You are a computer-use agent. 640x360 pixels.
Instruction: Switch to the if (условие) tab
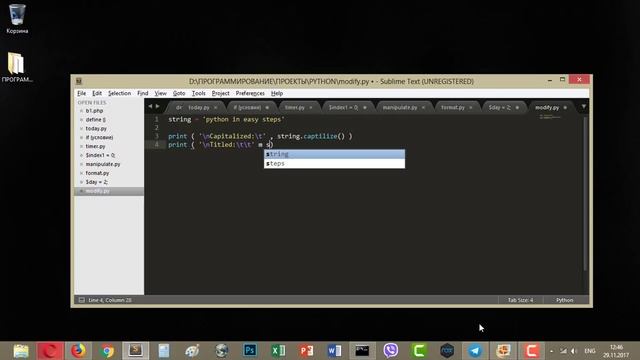pyautogui.click(x=247, y=107)
